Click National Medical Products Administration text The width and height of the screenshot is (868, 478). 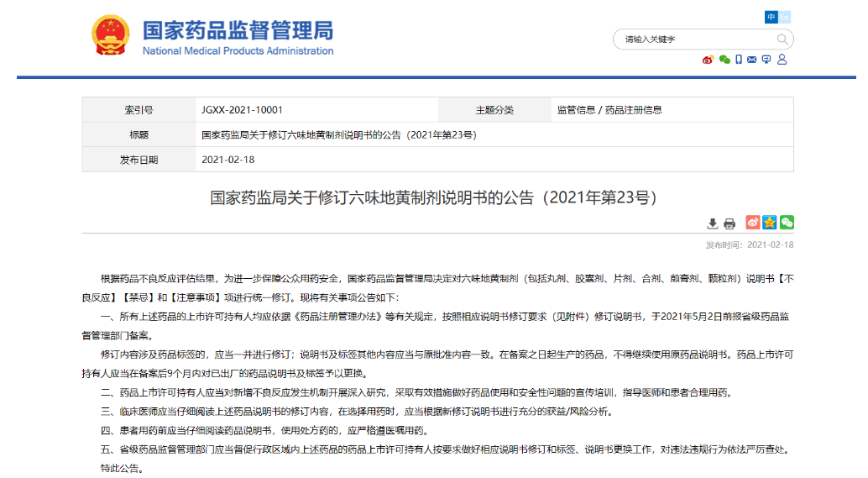pyautogui.click(x=238, y=51)
